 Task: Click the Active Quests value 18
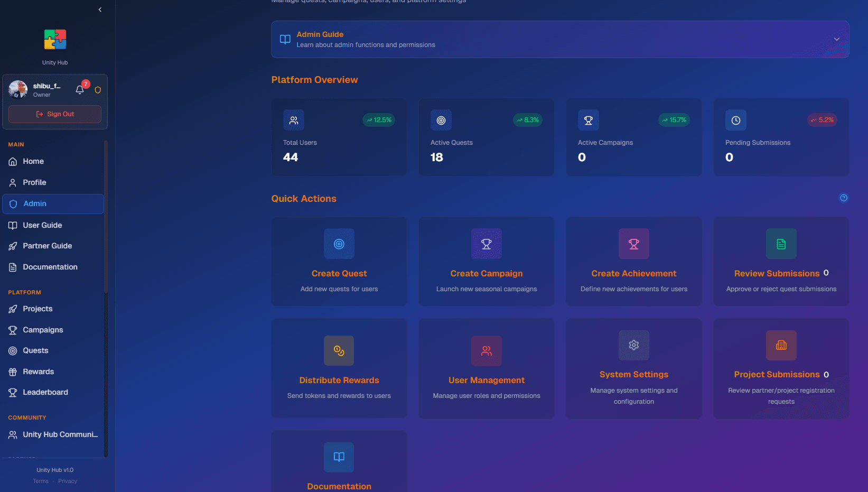[x=437, y=157]
